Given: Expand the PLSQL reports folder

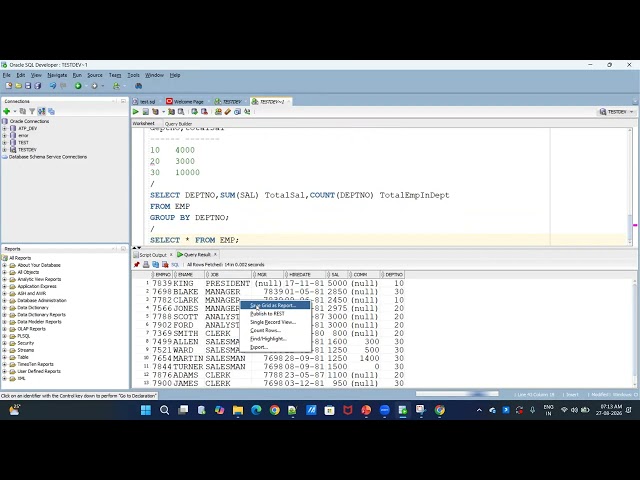Looking at the screenshot, I should (4, 336).
